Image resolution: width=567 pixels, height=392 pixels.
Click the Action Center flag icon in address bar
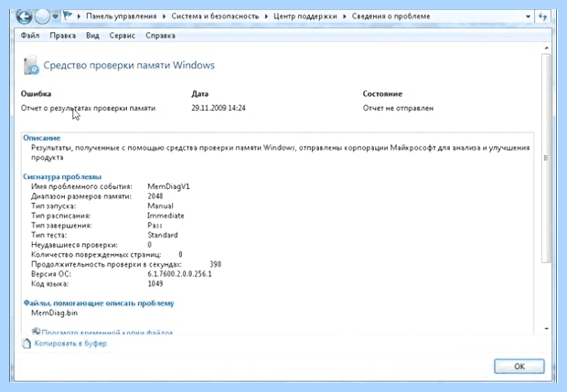[68, 16]
